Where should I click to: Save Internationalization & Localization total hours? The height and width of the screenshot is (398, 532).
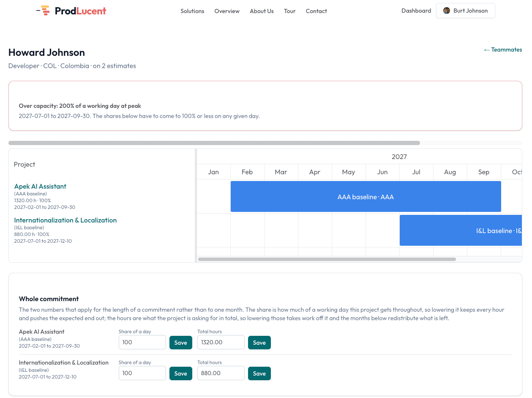(x=259, y=373)
